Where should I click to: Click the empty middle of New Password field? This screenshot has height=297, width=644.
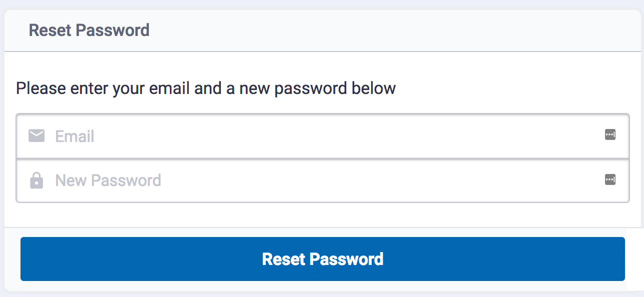(x=350, y=180)
